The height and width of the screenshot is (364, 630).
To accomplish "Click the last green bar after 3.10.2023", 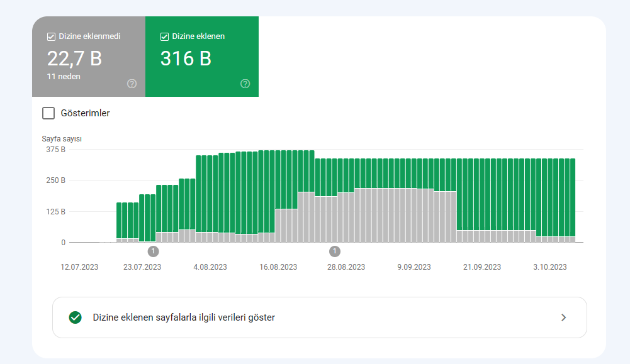I will coord(573,197).
